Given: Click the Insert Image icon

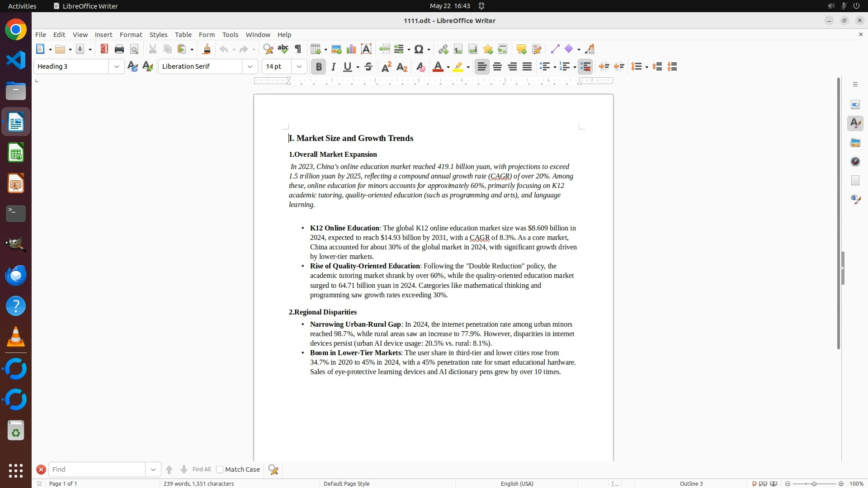Looking at the screenshot, I should pos(336,49).
